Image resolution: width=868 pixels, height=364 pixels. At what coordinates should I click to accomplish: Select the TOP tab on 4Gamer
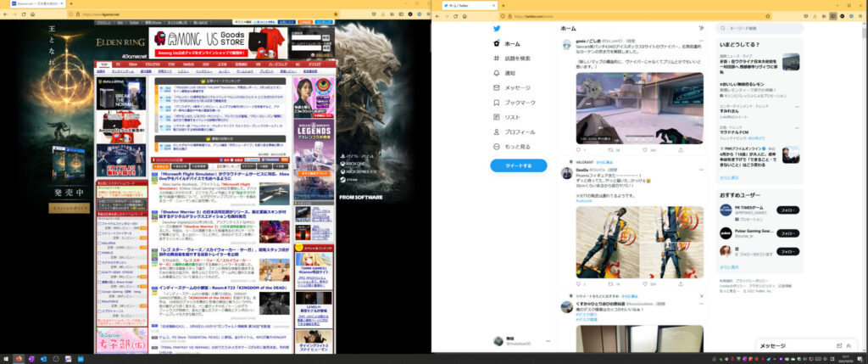point(103,64)
